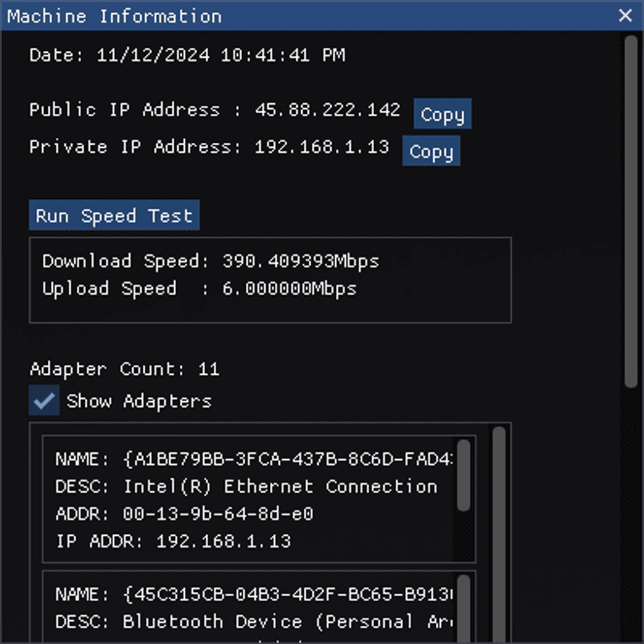Close the Machine Information window
This screenshot has width=644, height=644.
[x=625, y=16]
